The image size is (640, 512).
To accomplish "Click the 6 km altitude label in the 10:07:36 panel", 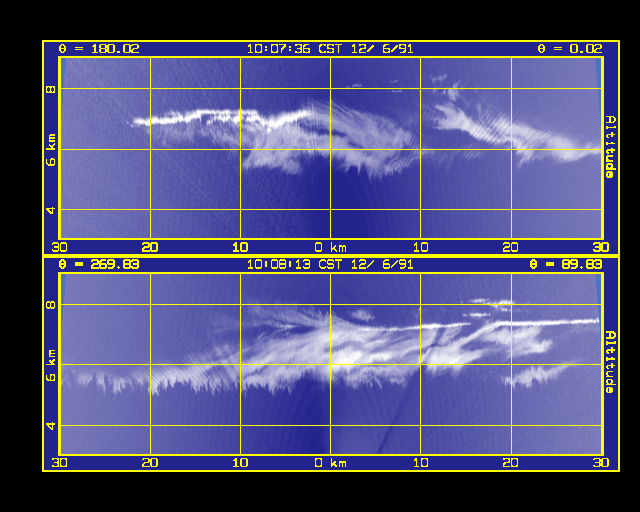I will click(51, 150).
